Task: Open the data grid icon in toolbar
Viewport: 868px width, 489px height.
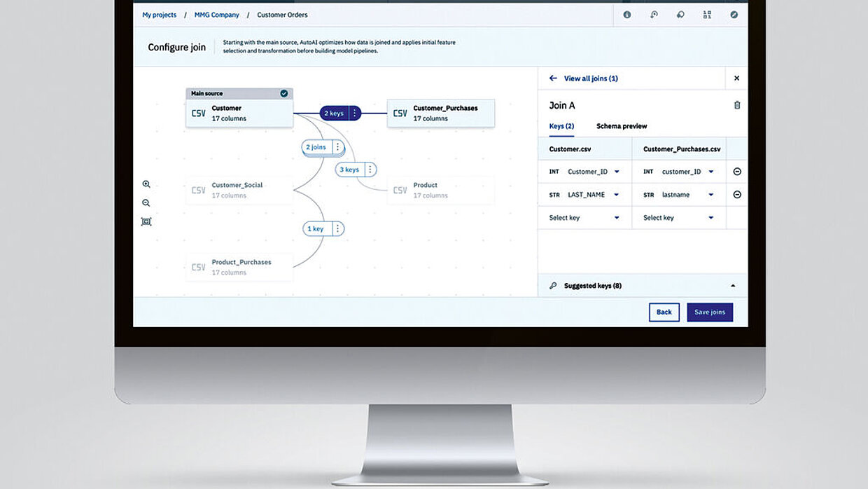Action: coord(707,15)
